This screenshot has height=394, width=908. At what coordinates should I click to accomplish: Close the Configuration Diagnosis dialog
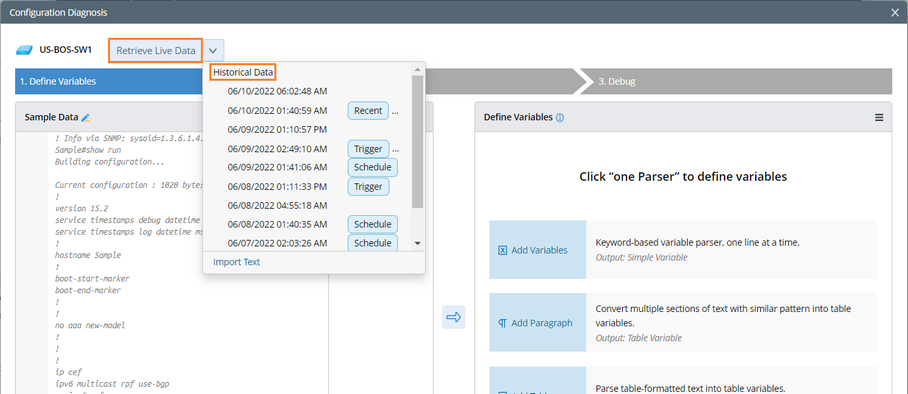(895, 12)
